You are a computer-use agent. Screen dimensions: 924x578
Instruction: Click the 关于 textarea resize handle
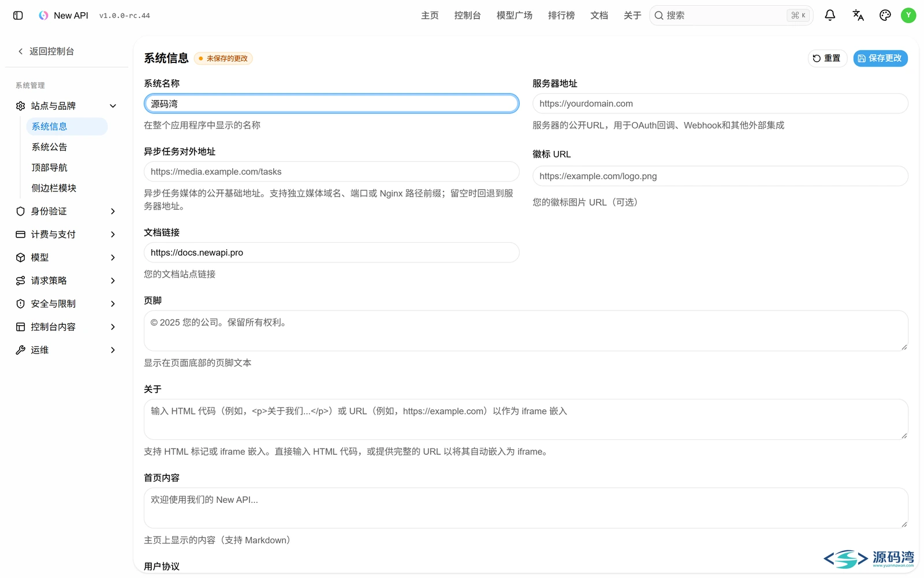(904, 435)
